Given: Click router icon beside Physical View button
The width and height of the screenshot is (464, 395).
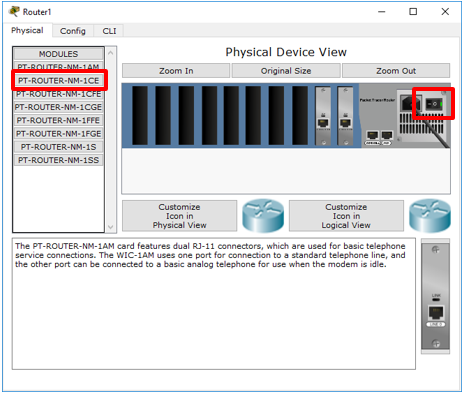Looking at the screenshot, I should (263, 216).
